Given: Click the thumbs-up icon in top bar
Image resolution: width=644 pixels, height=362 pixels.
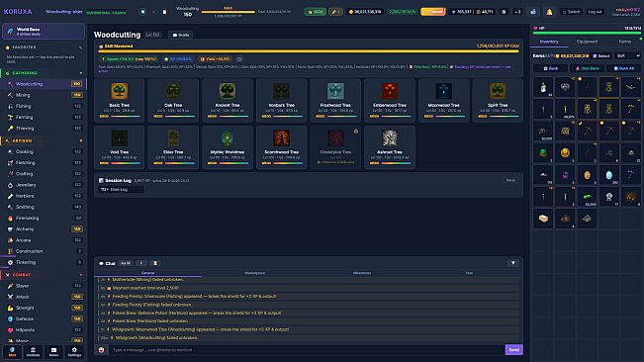Looking at the screenshot, I should coord(533,12).
